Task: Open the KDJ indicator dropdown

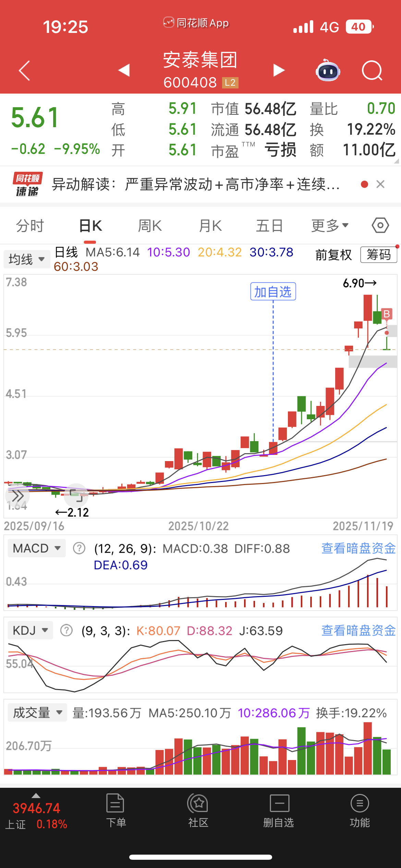Action: tap(30, 630)
